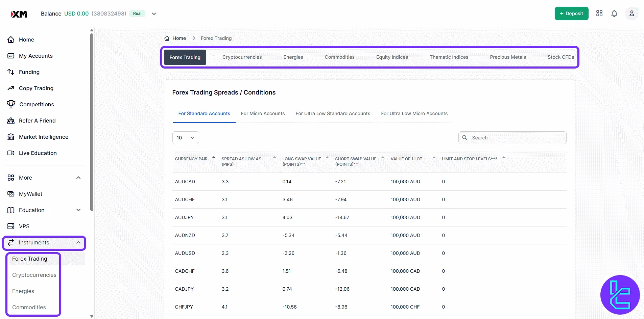
Task: Select For Ultra Low Standard Accounts tab
Action: point(333,113)
